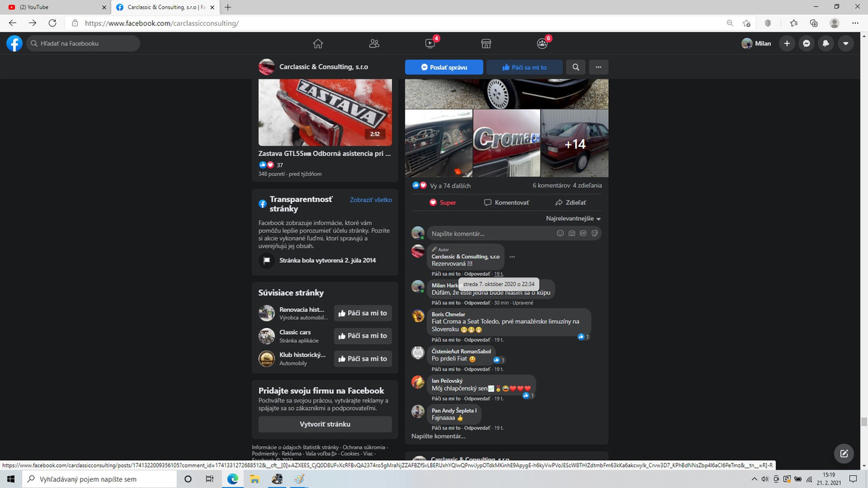
Task: Open the +14 more photos thumbnail
Action: (x=574, y=144)
